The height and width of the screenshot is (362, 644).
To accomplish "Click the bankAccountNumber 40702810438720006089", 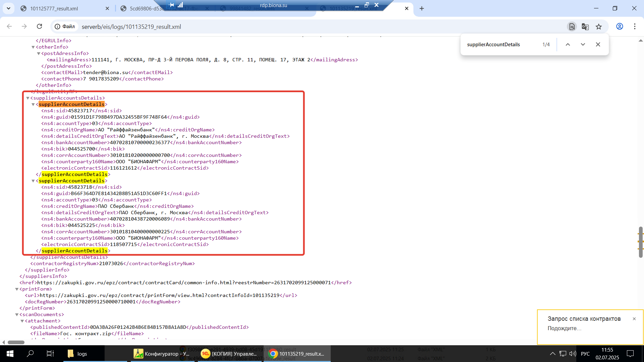I will [x=140, y=219].
